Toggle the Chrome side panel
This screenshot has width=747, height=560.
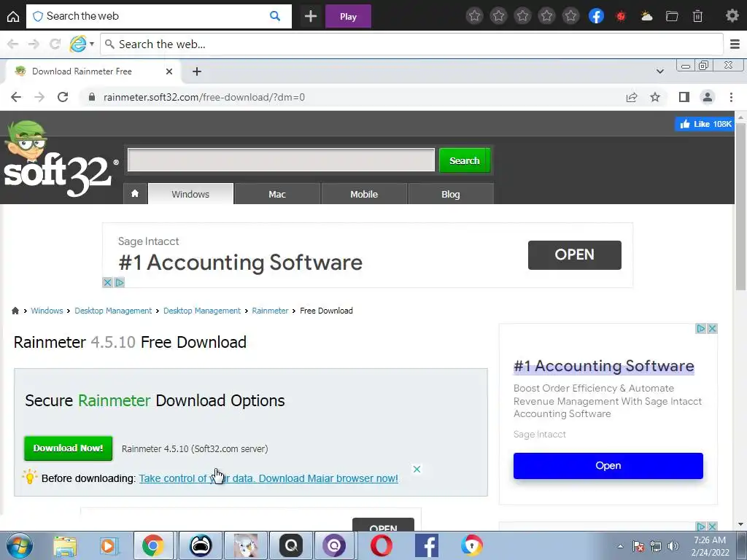pos(684,97)
